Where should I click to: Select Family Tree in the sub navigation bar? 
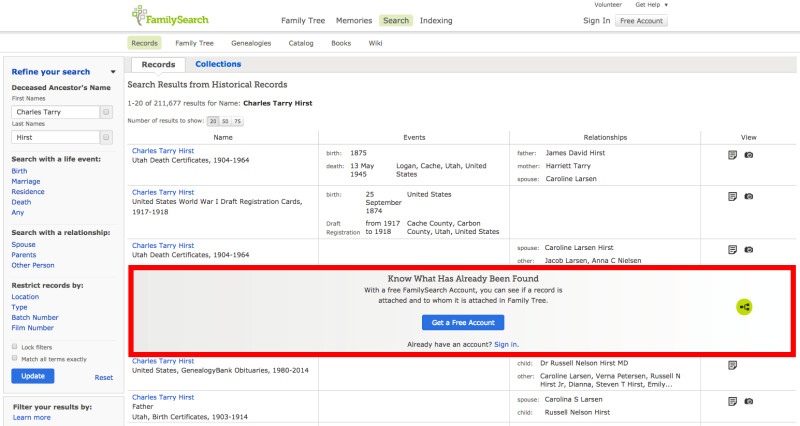[194, 43]
